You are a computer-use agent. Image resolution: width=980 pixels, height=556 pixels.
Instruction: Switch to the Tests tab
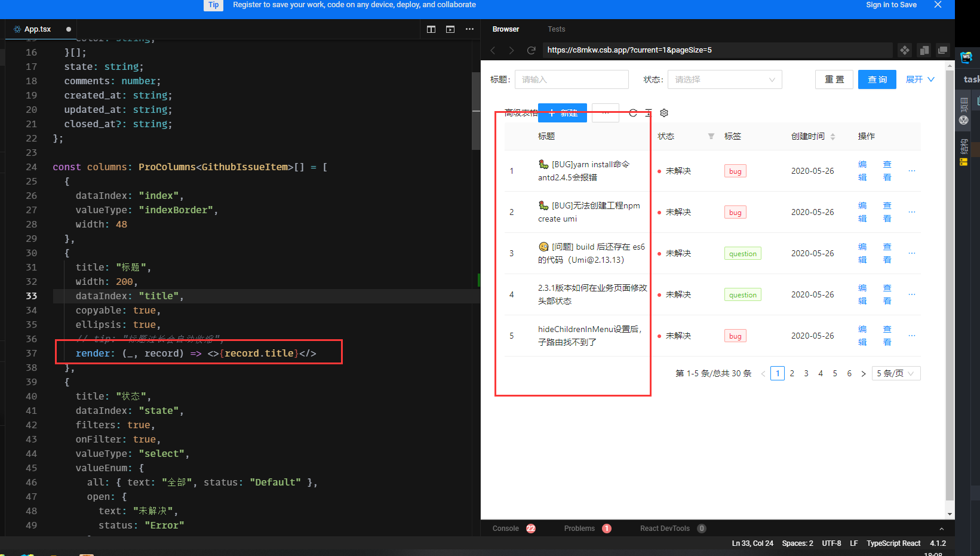[556, 29]
